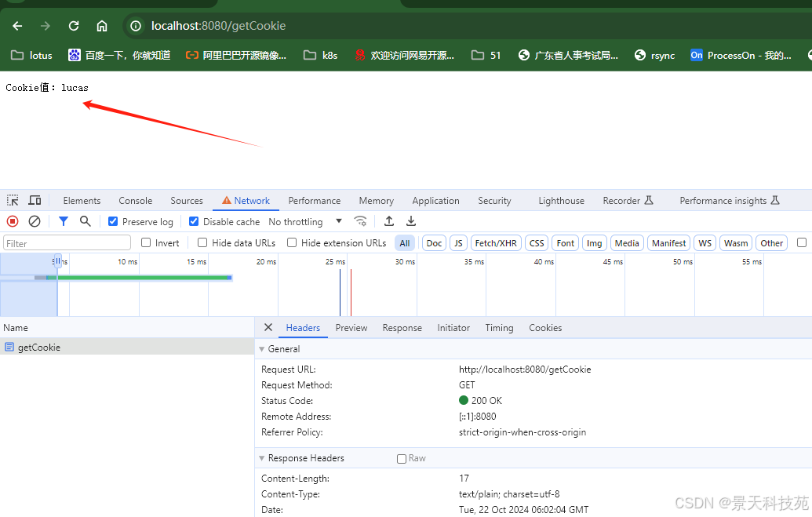Toggle the device toolbar icon
Screen dimensions: 812x517
(35, 201)
